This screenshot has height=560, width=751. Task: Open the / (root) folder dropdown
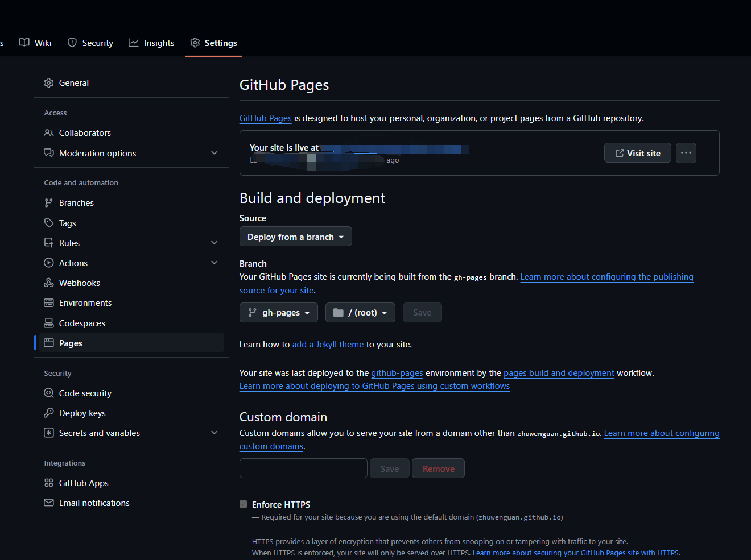pyautogui.click(x=360, y=313)
